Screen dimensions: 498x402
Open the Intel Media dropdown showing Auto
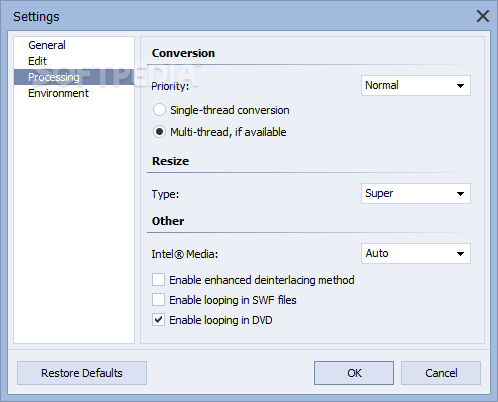tap(416, 253)
